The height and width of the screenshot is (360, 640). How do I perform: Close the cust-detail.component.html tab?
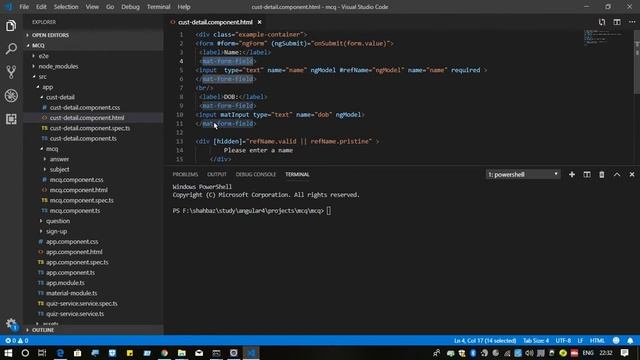(259, 22)
